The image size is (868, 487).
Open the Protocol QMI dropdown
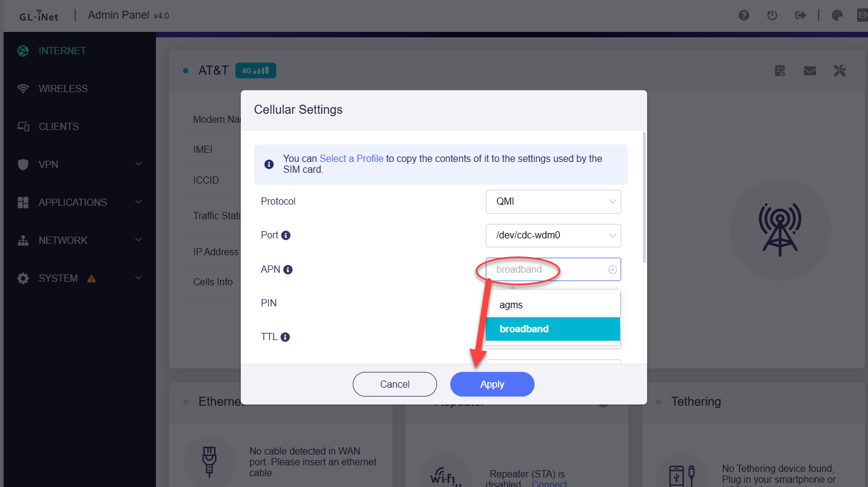[553, 202]
